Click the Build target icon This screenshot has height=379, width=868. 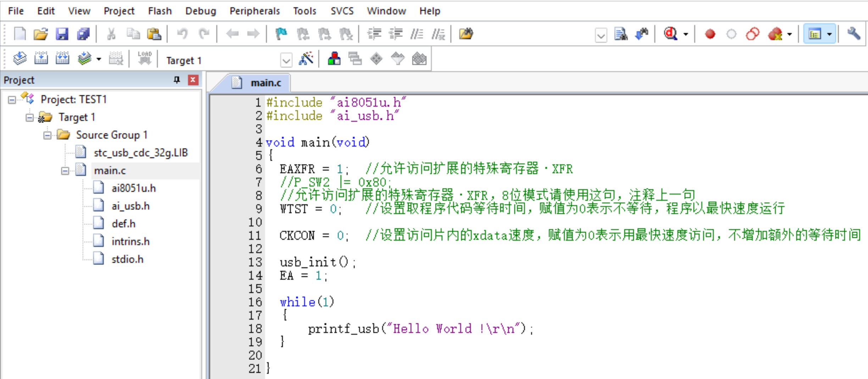coord(41,59)
